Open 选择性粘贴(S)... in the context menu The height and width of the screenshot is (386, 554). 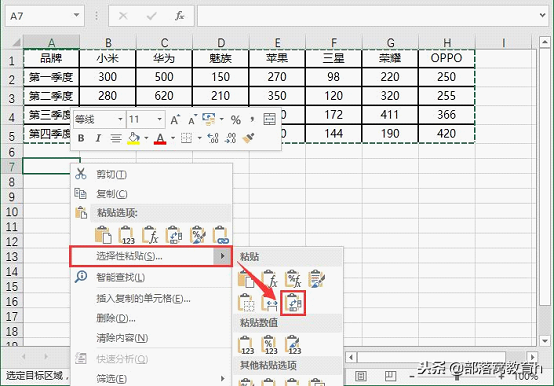click(x=151, y=256)
